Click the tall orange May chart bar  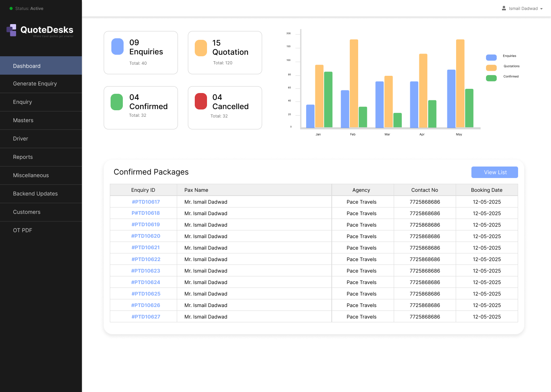click(460, 83)
